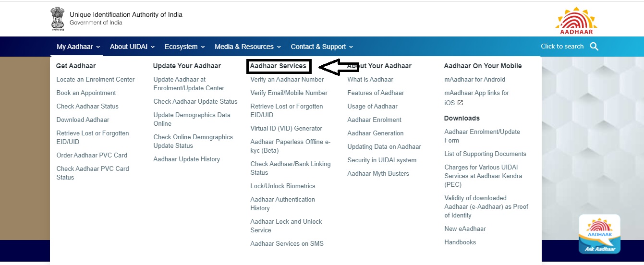Click the Aadhaar Services heading
This screenshot has height=265, width=644.
pyautogui.click(x=278, y=66)
